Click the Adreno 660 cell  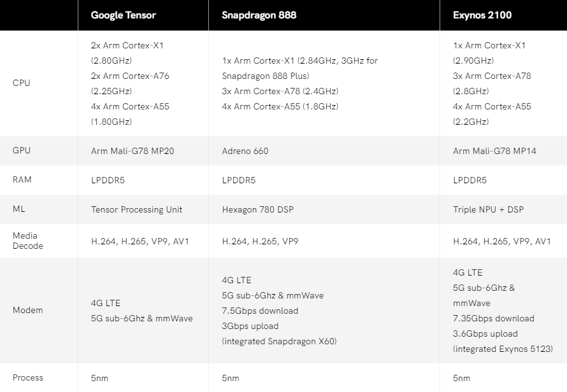[245, 151]
